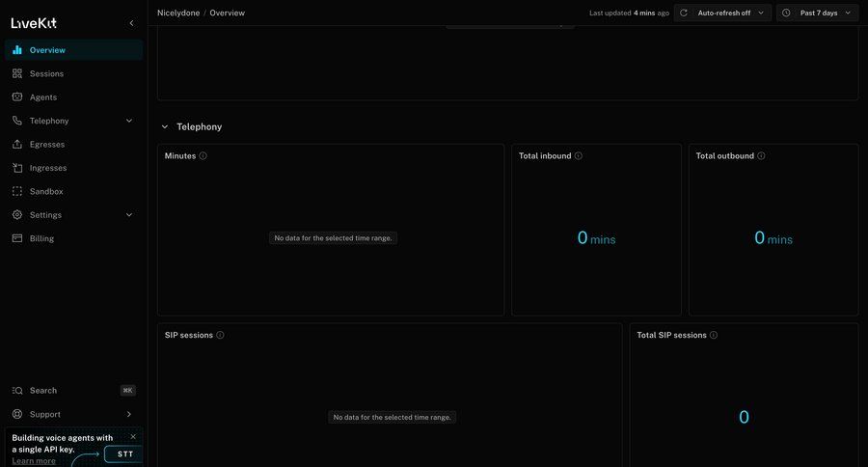Click the Overview breadcrumb
868x467 pixels.
(227, 13)
